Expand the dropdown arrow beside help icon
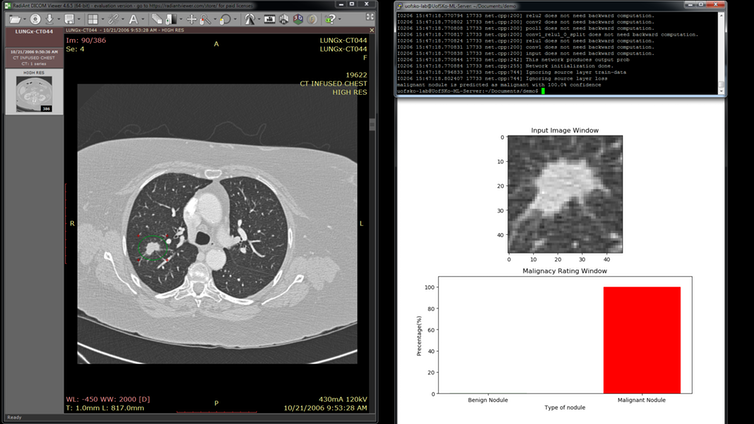The width and height of the screenshot is (754, 424). [x=340, y=18]
